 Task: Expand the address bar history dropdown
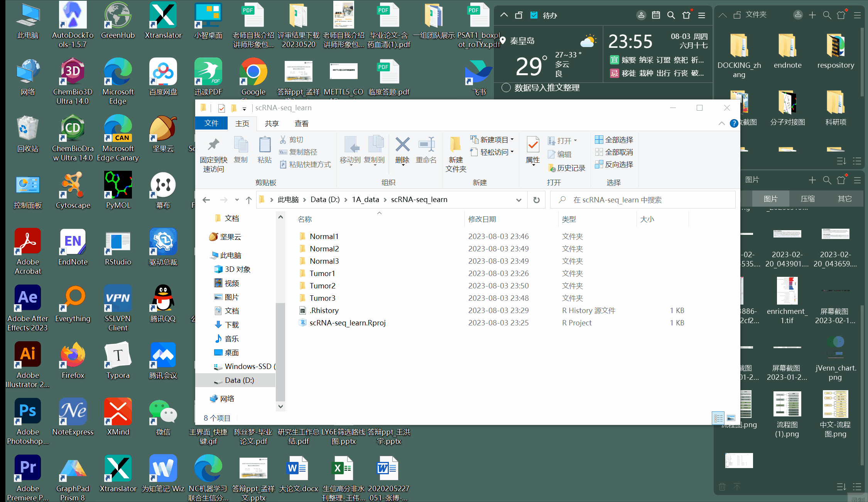point(519,200)
